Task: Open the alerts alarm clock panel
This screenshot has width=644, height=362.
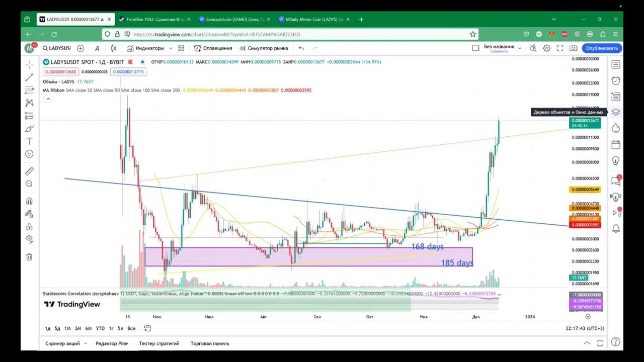Action: (x=615, y=80)
